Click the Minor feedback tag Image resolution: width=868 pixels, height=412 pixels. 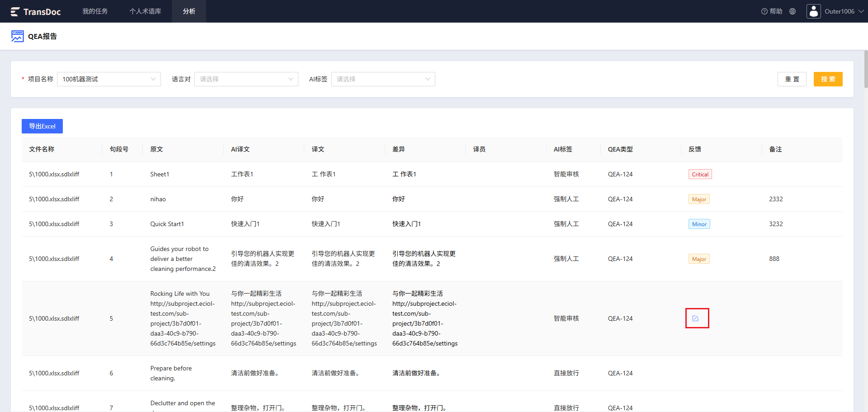[x=699, y=224]
